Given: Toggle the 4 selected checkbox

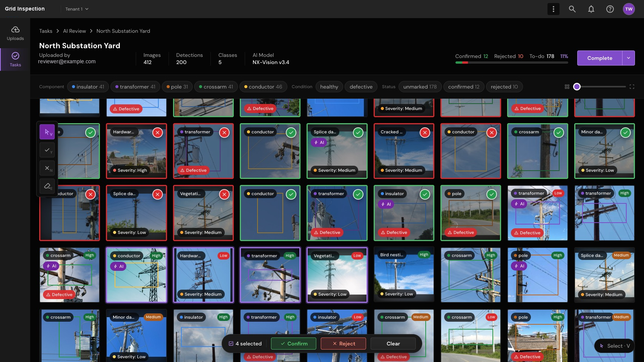Looking at the screenshot, I should (x=231, y=344).
